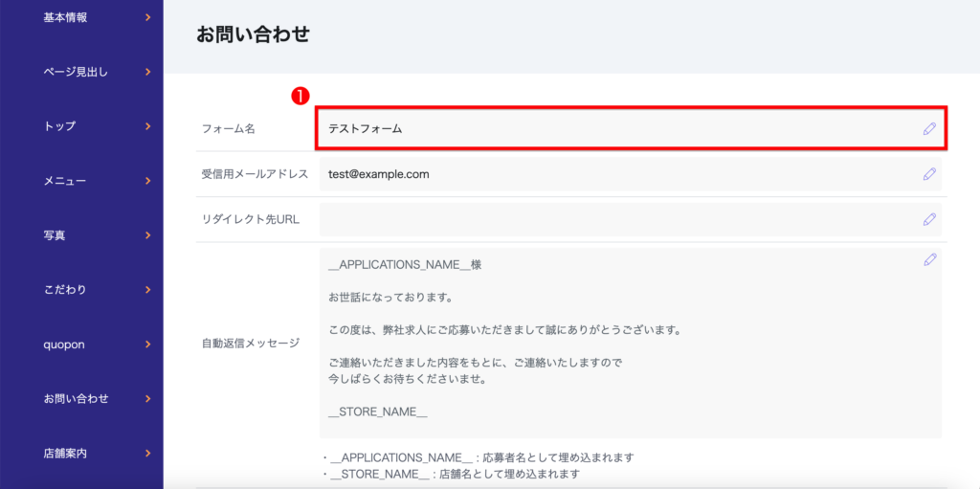Click the chevron next to メニュー
The image size is (980, 489).
147,181
